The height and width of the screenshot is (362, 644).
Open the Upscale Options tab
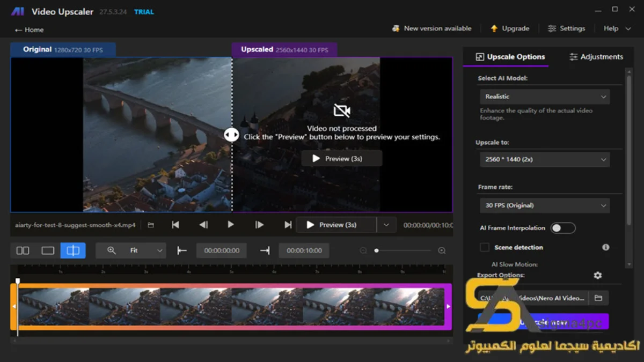[x=510, y=57]
